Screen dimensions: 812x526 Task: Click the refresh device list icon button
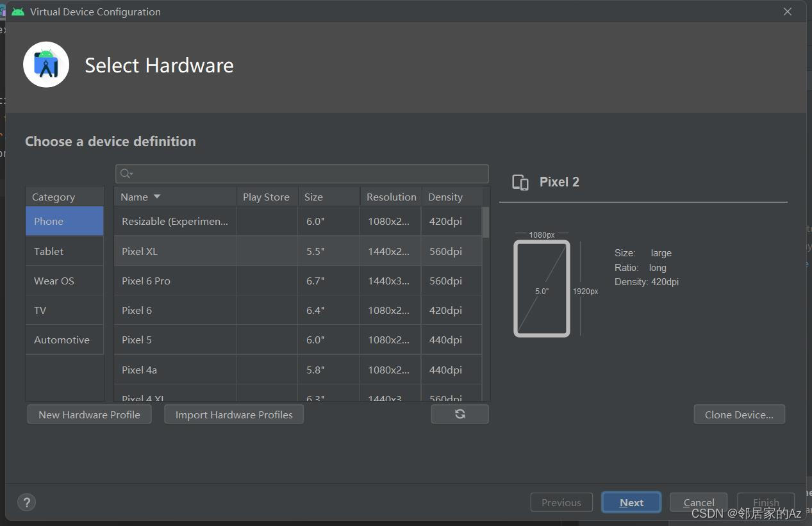(x=460, y=414)
